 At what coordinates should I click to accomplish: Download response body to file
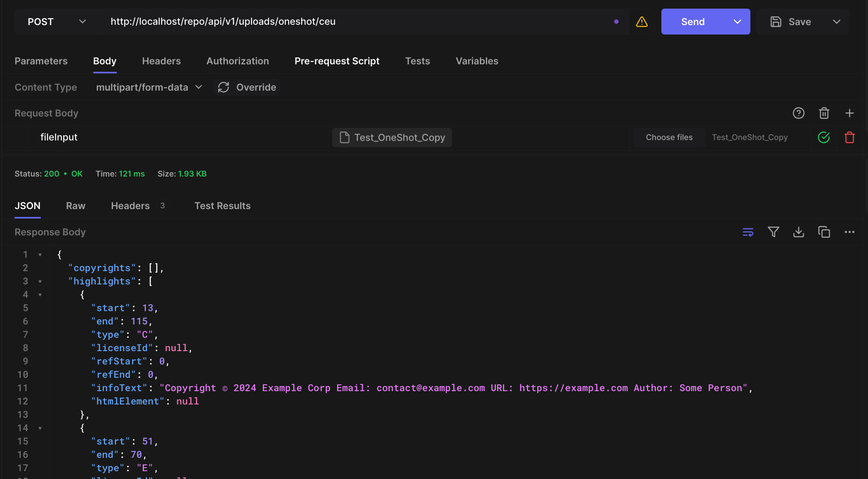tap(799, 232)
